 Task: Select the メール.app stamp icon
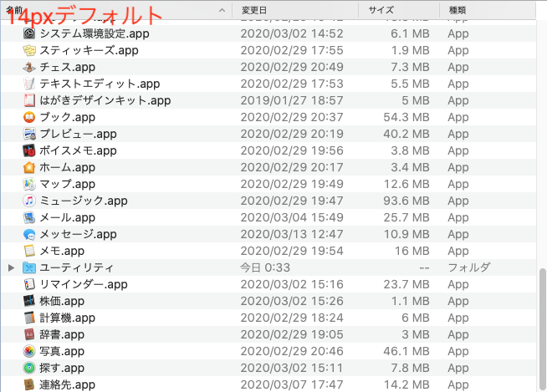coord(29,217)
